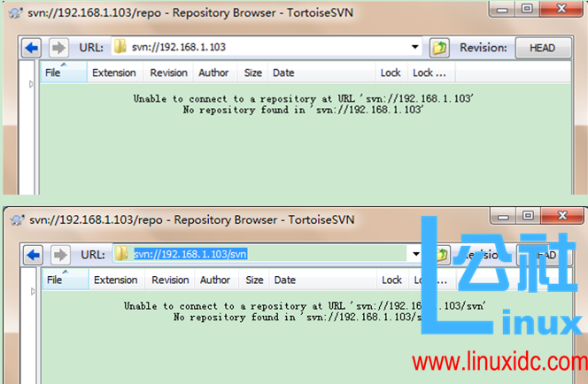The width and height of the screenshot is (588, 384).
Task: Click back arrow in the upper Repository Browser
Action: 33,48
